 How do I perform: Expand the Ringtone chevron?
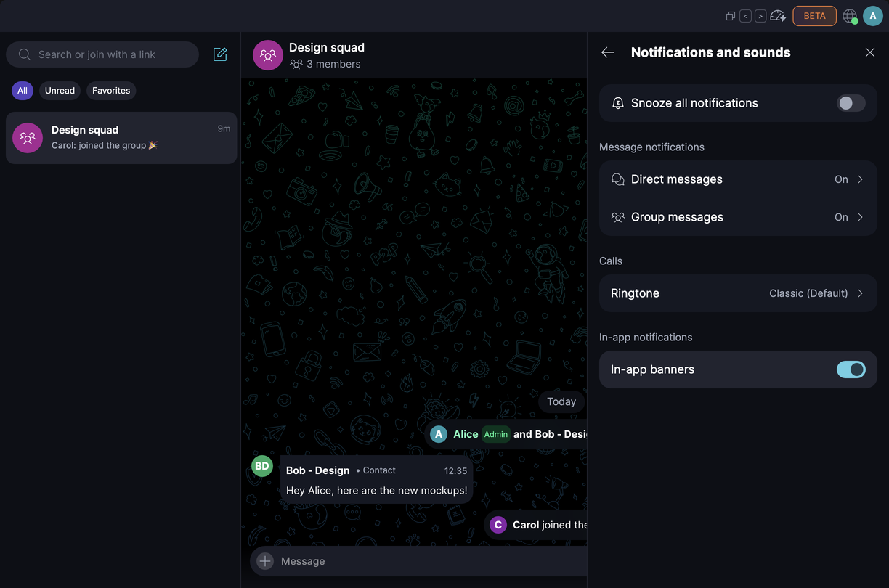click(x=861, y=293)
